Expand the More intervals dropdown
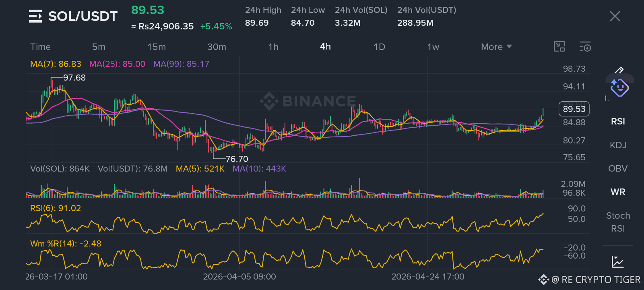The width and height of the screenshot is (644, 290). 496,47
